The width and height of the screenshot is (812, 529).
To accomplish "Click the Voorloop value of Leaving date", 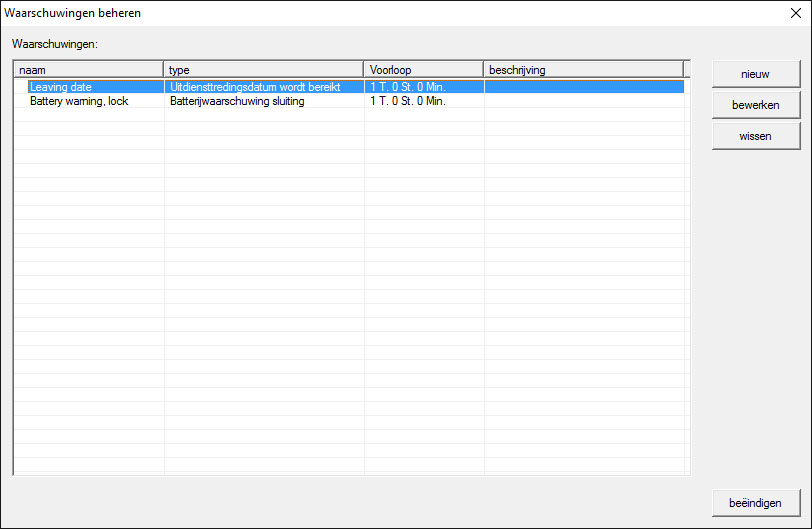I will (x=407, y=87).
